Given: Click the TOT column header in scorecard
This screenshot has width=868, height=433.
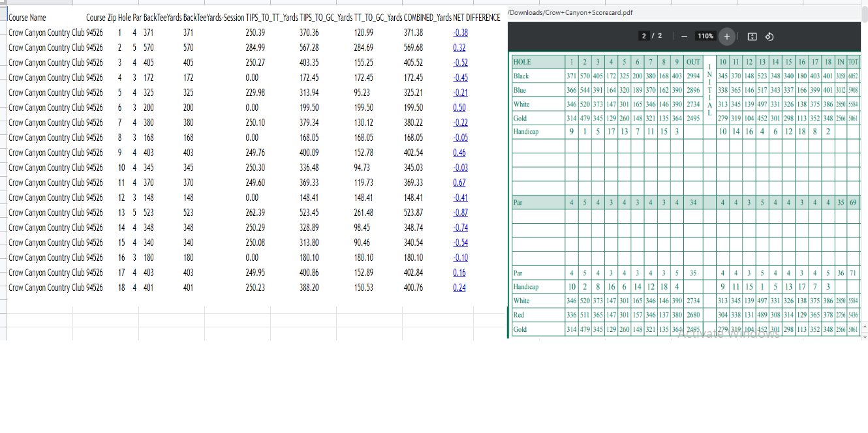Looking at the screenshot, I should [853, 62].
